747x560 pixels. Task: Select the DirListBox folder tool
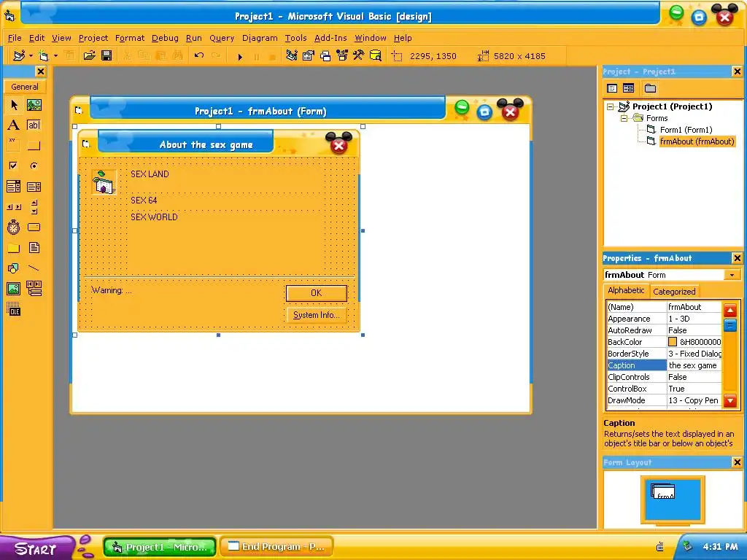pyautogui.click(x=14, y=248)
